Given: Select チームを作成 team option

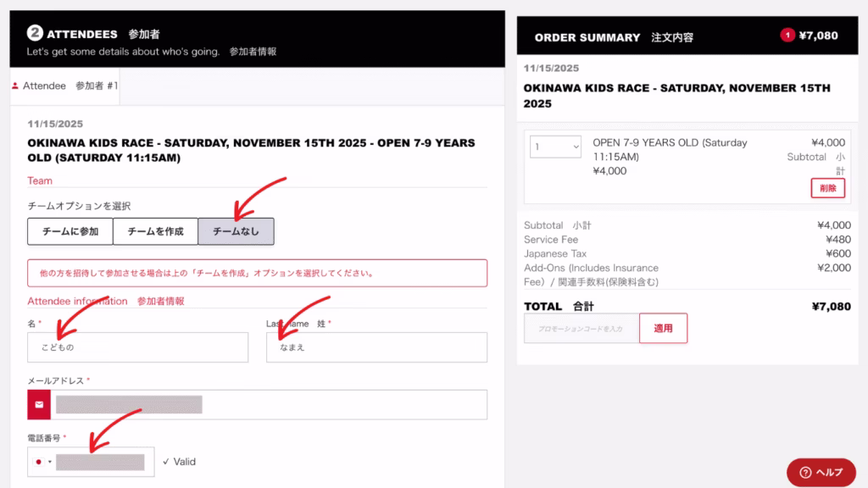Looking at the screenshot, I should coord(156,231).
